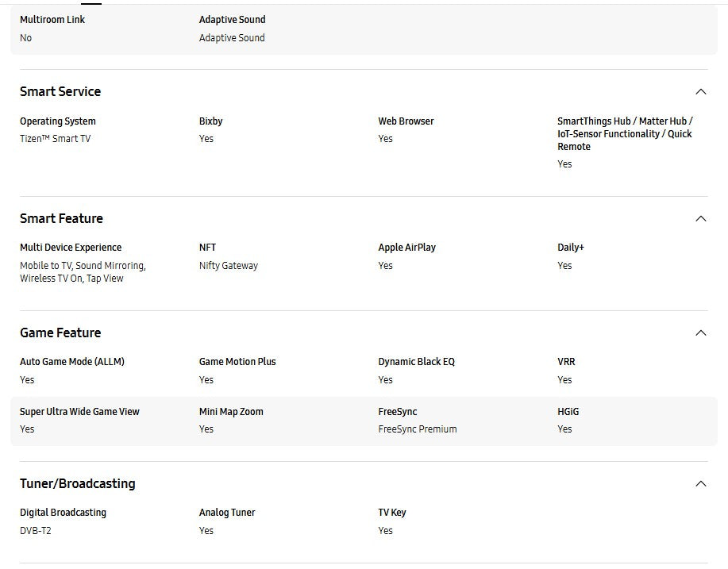Collapse the Tuner/Broadcasting section chevron
This screenshot has height=569, width=728.
pos(700,483)
